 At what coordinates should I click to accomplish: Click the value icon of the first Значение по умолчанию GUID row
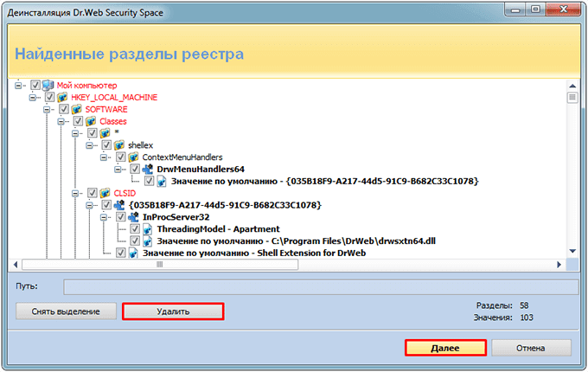pyautogui.click(x=162, y=181)
